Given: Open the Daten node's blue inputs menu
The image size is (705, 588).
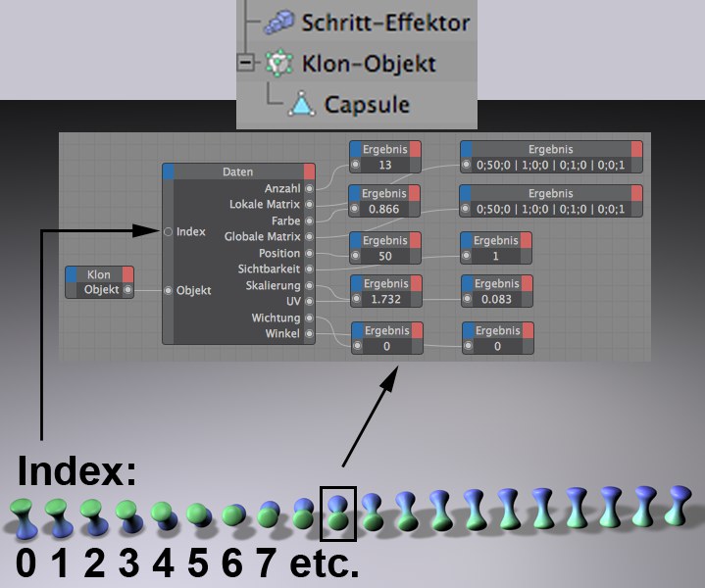Looking at the screenshot, I should point(169,171).
